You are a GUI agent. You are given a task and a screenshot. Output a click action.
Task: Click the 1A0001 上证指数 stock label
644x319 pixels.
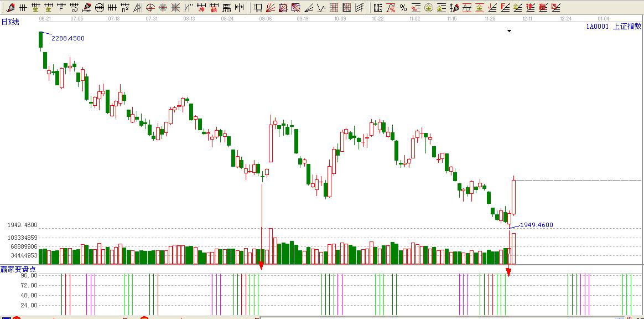[x=614, y=26]
